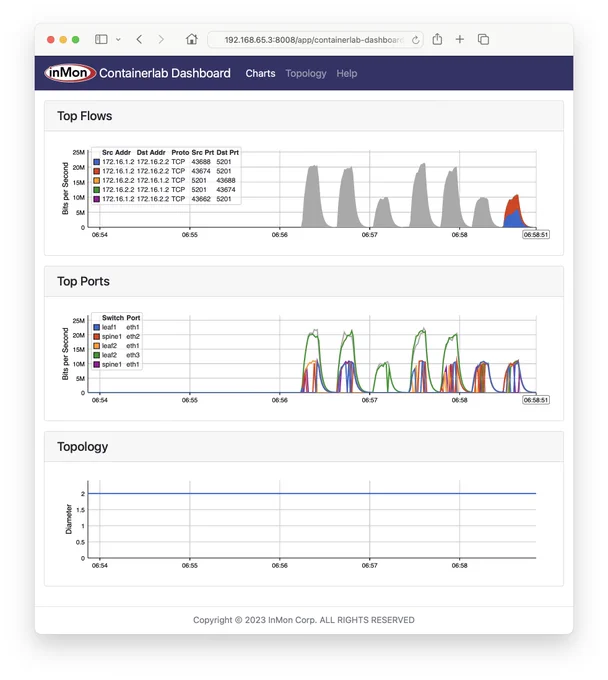Screen dimensions: 608x680
Task: Show tab overview icon
Action: (x=483, y=39)
